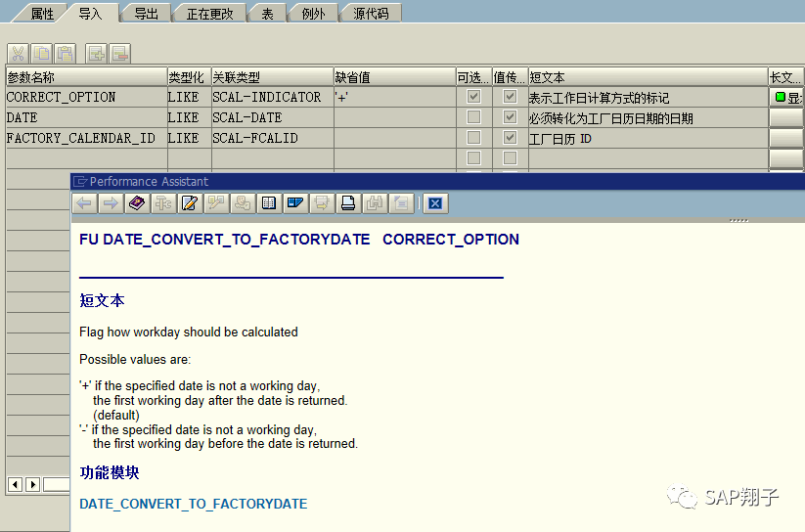The width and height of the screenshot is (805, 532).
Task: Switch to the 导入 tab
Action: (x=90, y=14)
